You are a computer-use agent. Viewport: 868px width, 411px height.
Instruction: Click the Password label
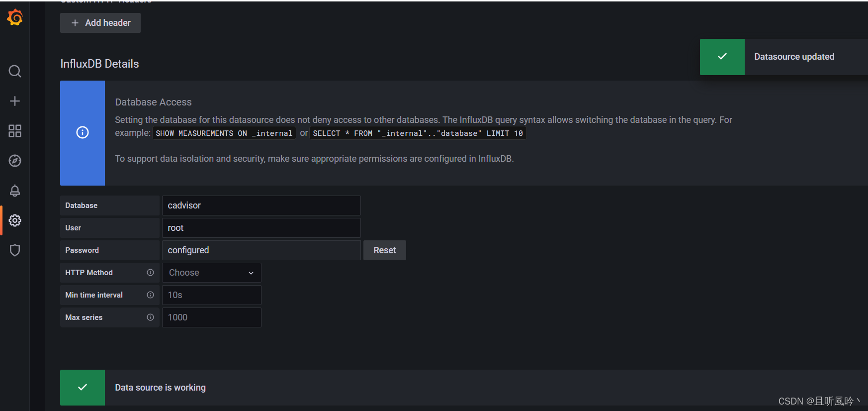[82, 250]
